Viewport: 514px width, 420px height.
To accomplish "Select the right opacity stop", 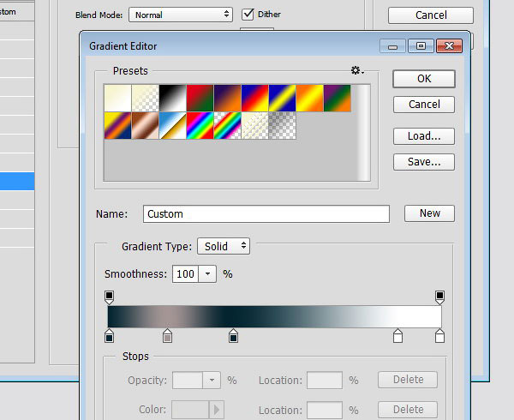I will coord(439,297).
